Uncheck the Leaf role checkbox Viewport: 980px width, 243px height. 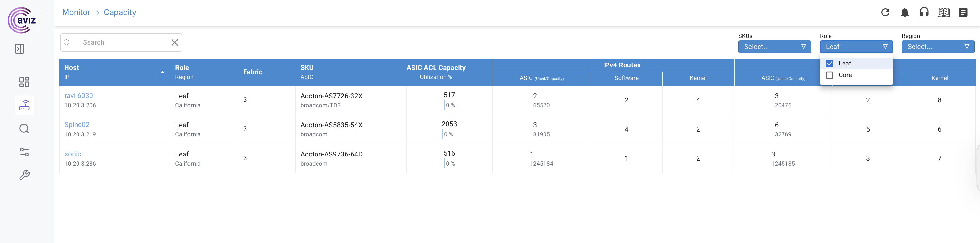pyautogui.click(x=829, y=64)
